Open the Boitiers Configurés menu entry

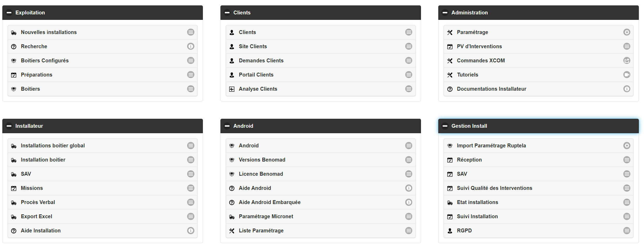45,61
